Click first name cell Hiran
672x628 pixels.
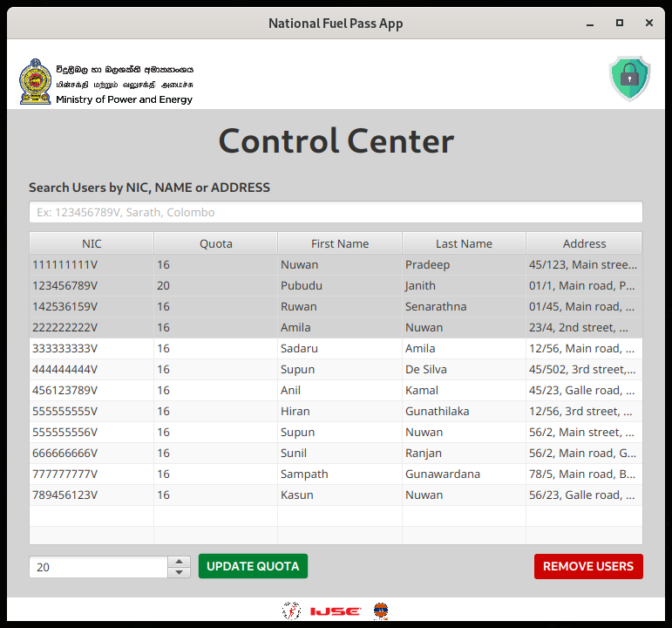(x=340, y=412)
